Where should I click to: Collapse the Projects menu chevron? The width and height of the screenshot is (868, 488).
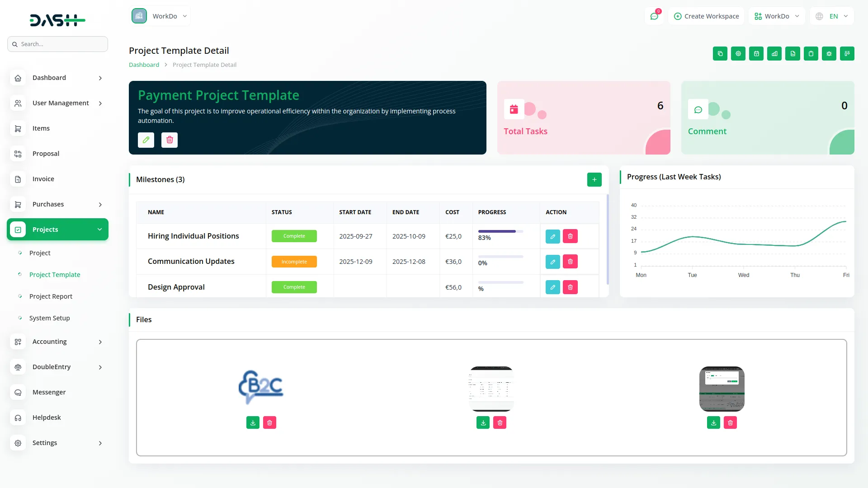(x=99, y=229)
